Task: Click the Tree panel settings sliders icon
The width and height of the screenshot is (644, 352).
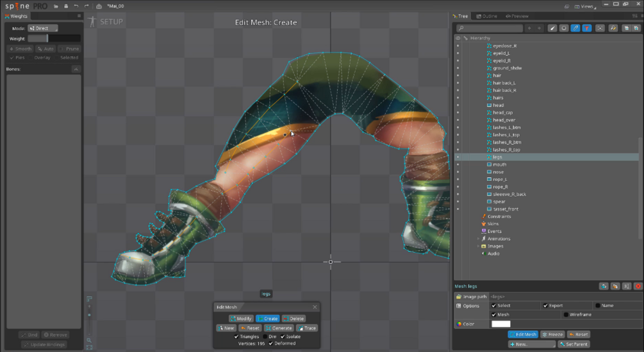Action: point(635,16)
